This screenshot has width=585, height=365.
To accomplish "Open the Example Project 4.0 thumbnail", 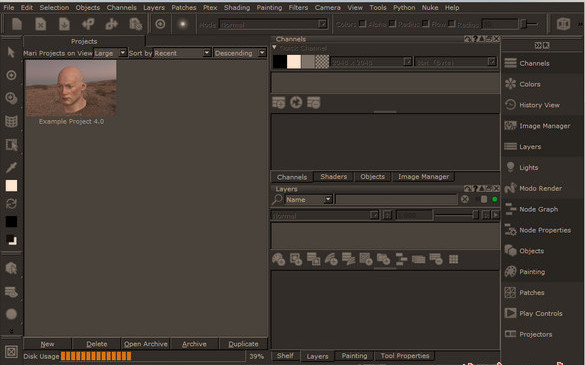I will 71,88.
